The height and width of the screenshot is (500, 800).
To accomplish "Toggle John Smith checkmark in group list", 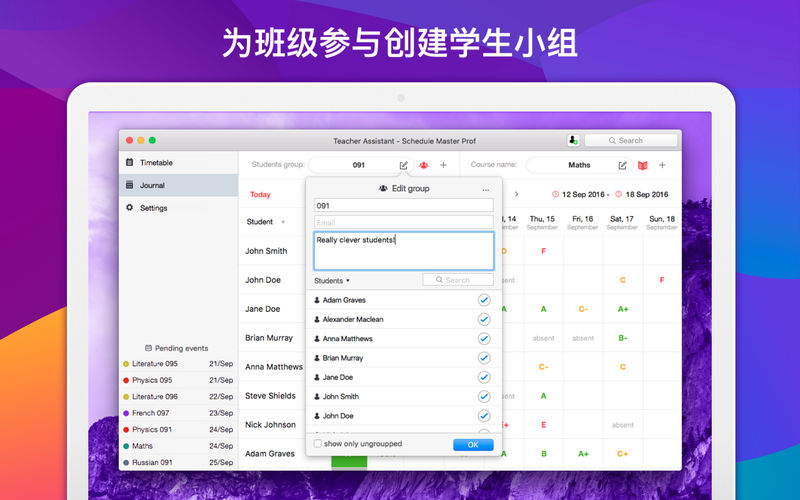I will [x=484, y=396].
